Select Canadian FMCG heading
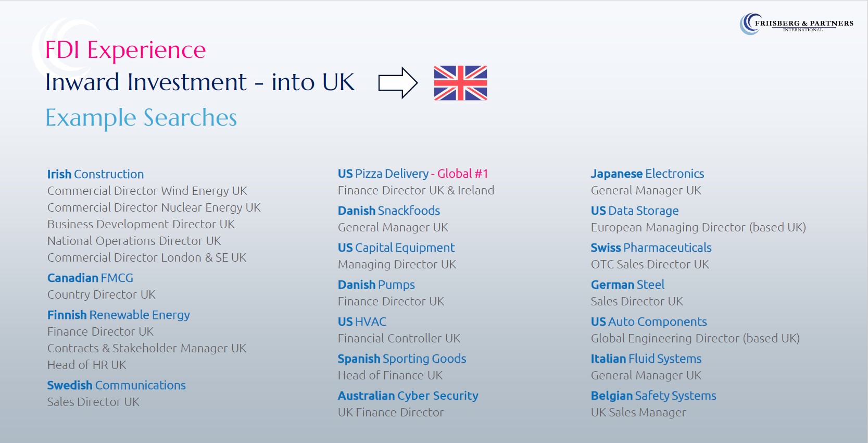 [x=90, y=278]
